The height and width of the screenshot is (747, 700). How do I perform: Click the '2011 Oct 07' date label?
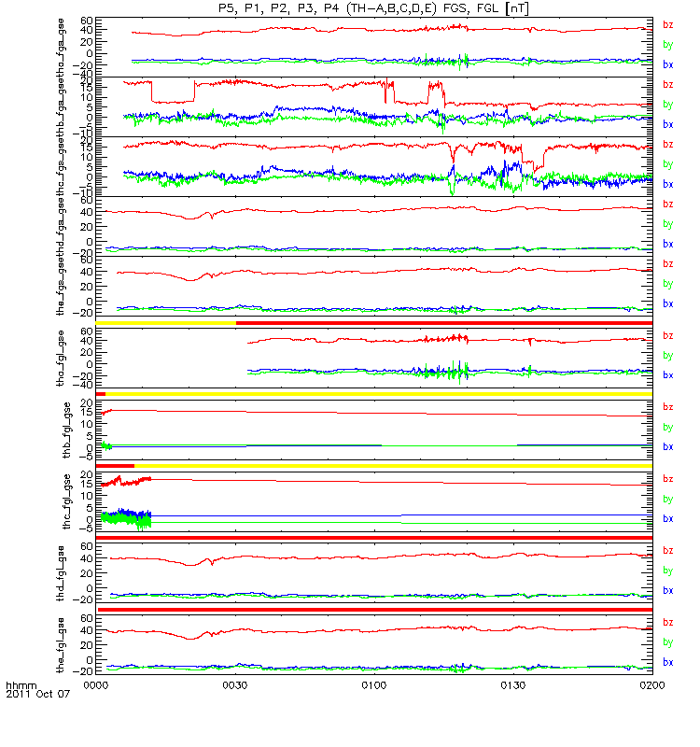click(37, 694)
